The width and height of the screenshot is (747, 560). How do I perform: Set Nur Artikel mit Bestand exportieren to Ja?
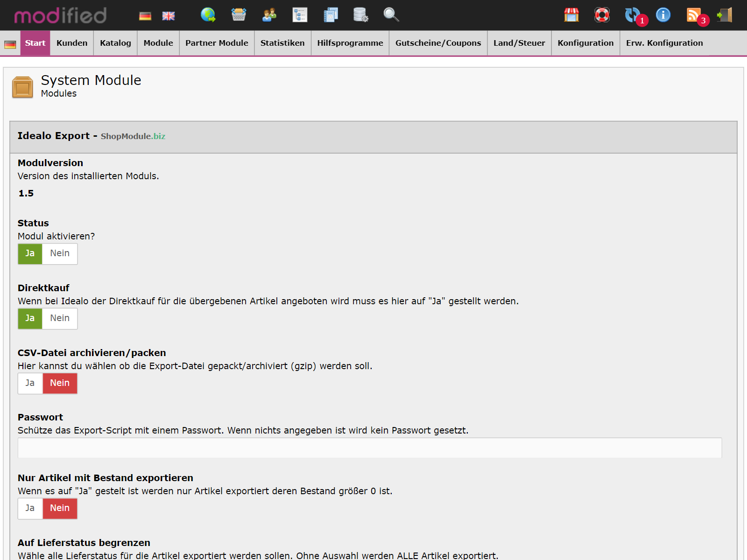29,508
